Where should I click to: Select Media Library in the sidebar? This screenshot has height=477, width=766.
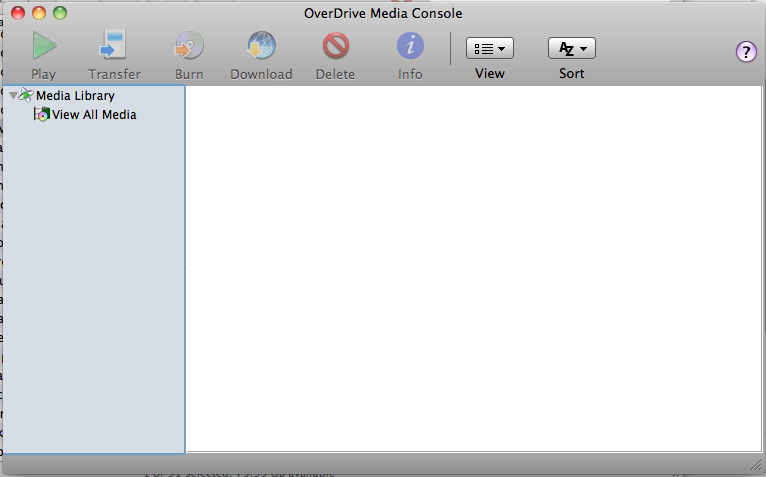75,96
